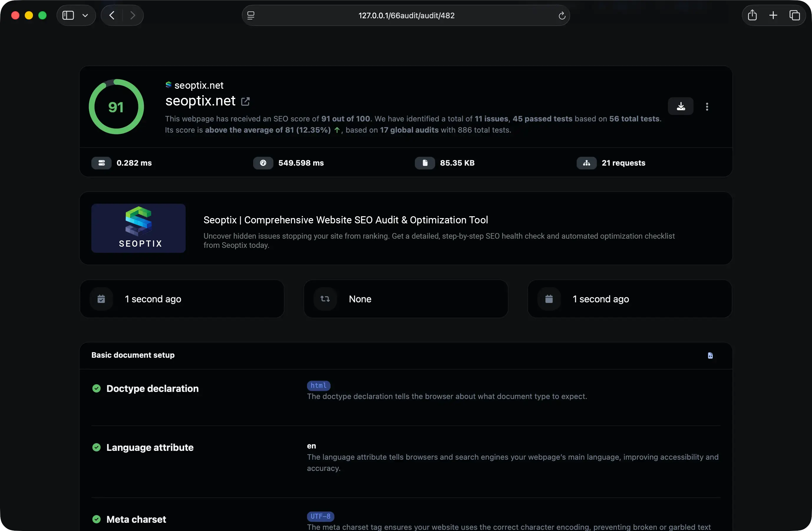Click the 'Doctype declaration' test title
Viewport: 812px width, 531px height.
click(x=153, y=388)
